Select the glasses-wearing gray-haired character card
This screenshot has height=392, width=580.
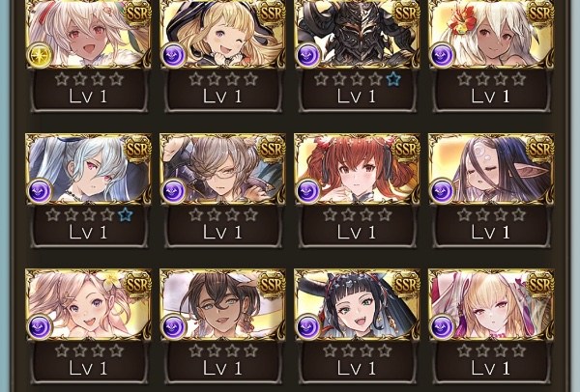(222, 169)
